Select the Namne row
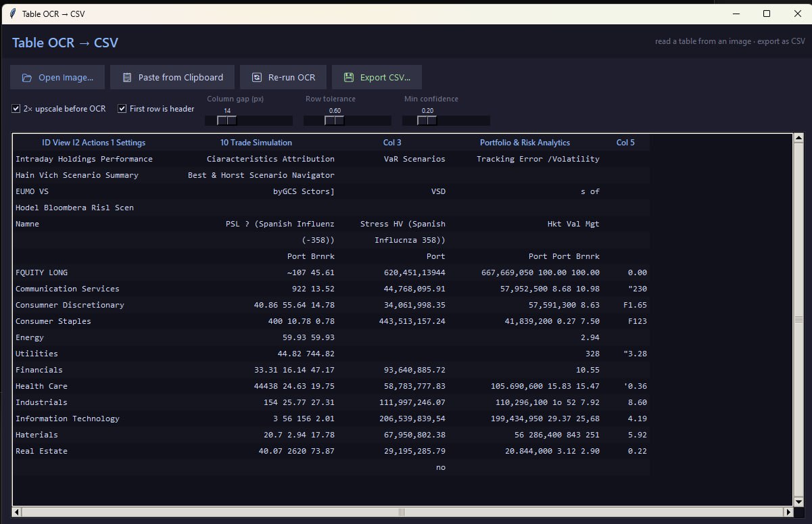The height and width of the screenshot is (524, 812). (331, 224)
